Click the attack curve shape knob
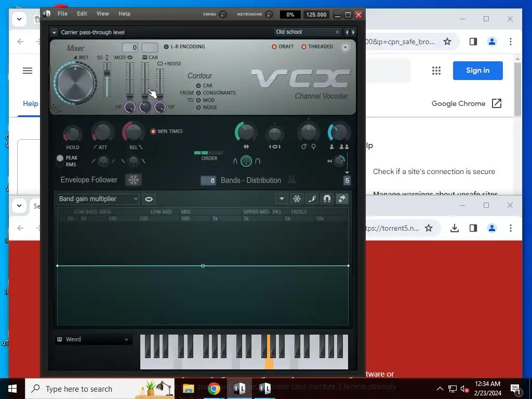 [x=103, y=161]
